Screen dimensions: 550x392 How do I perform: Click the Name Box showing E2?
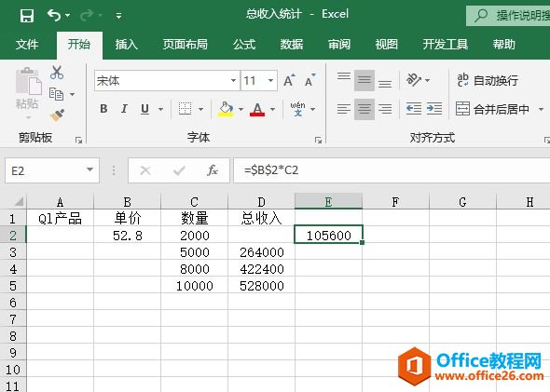[x=52, y=170]
